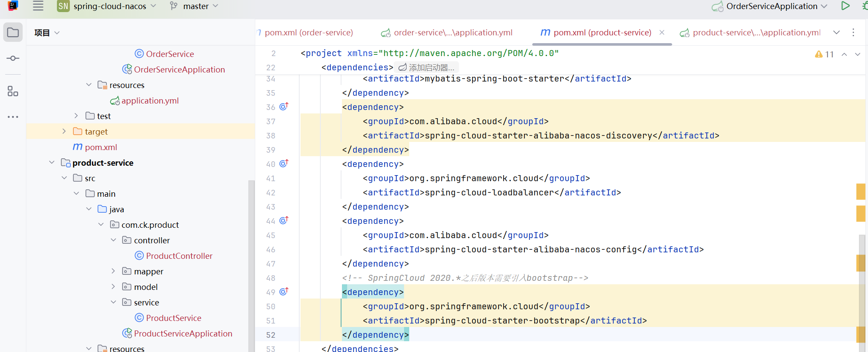Screen dimensions: 868x352
Task: Click orange warning stripe mark near line 42
Action: coord(861,192)
